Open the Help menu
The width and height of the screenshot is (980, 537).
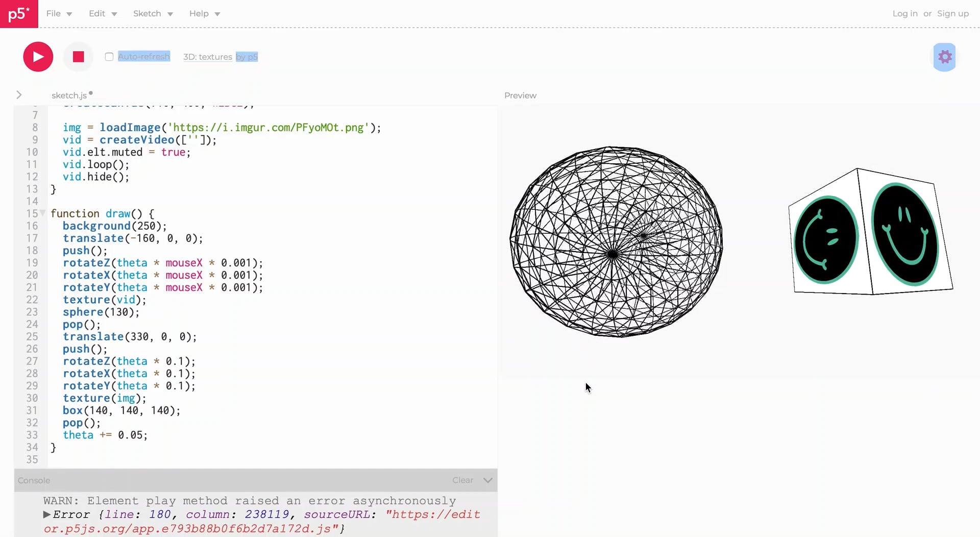pyautogui.click(x=205, y=14)
